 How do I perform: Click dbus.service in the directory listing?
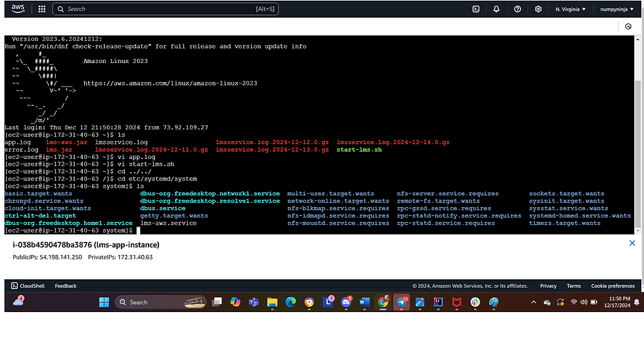click(x=163, y=208)
